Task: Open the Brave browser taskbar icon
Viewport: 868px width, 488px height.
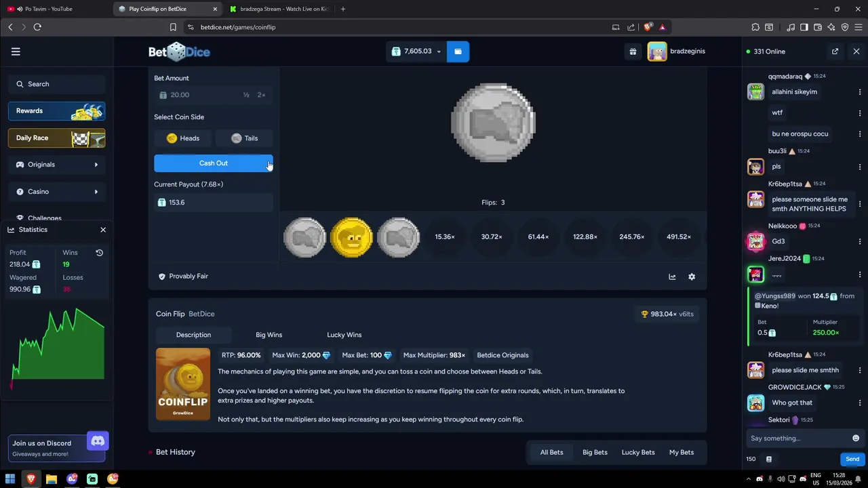Action: [31, 479]
